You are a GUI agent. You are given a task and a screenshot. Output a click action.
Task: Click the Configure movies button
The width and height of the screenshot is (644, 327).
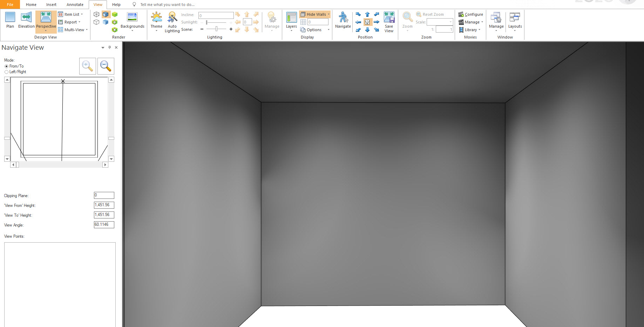(x=471, y=14)
